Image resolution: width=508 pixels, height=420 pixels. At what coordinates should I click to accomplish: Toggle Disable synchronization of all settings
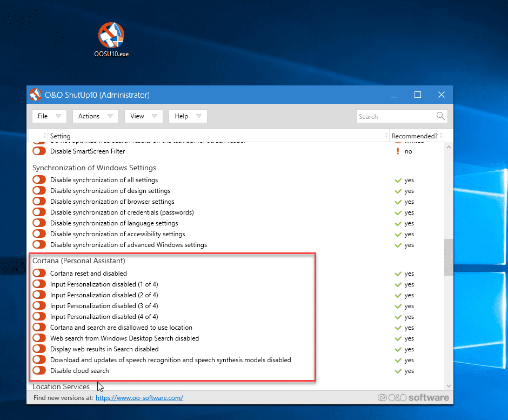[39, 179]
